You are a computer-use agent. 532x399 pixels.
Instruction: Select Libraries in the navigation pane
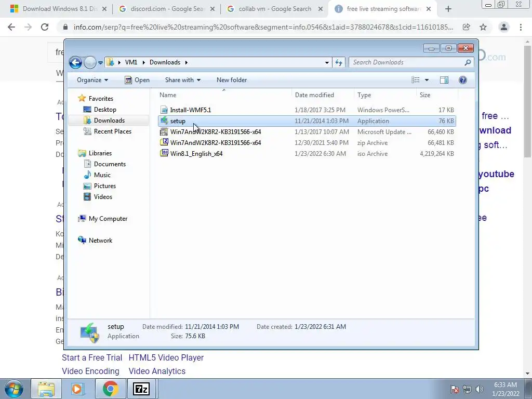pos(100,153)
